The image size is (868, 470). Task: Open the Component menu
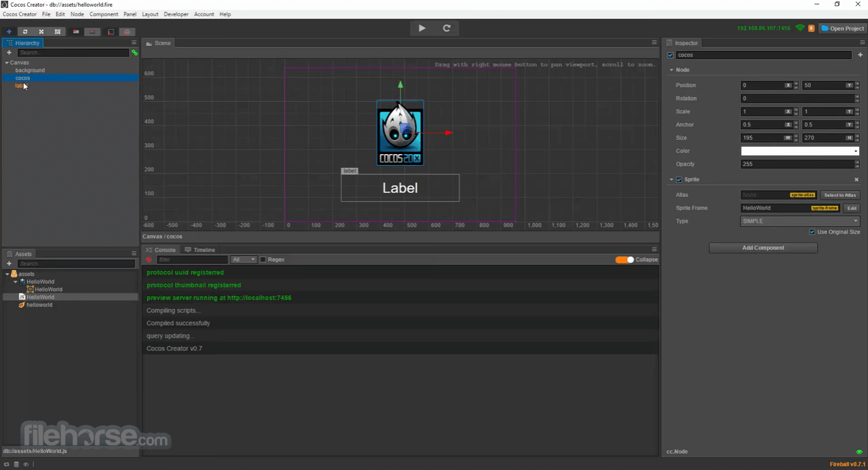(x=104, y=14)
